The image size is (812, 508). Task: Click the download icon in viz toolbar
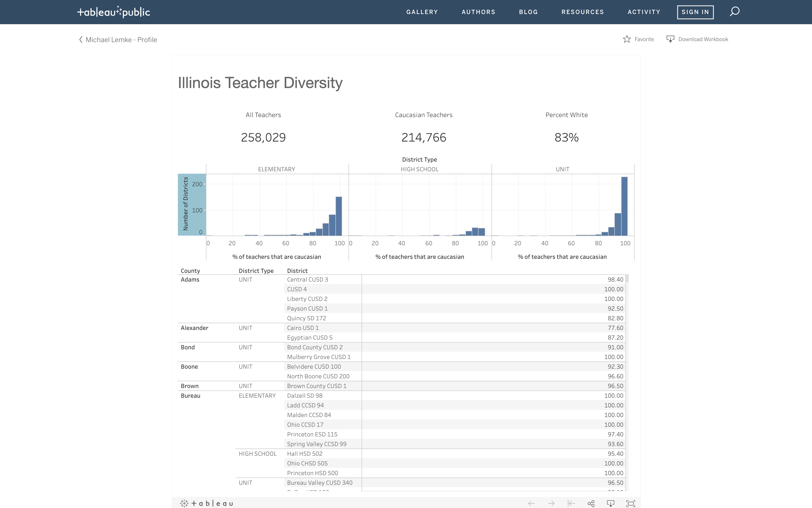point(611,503)
